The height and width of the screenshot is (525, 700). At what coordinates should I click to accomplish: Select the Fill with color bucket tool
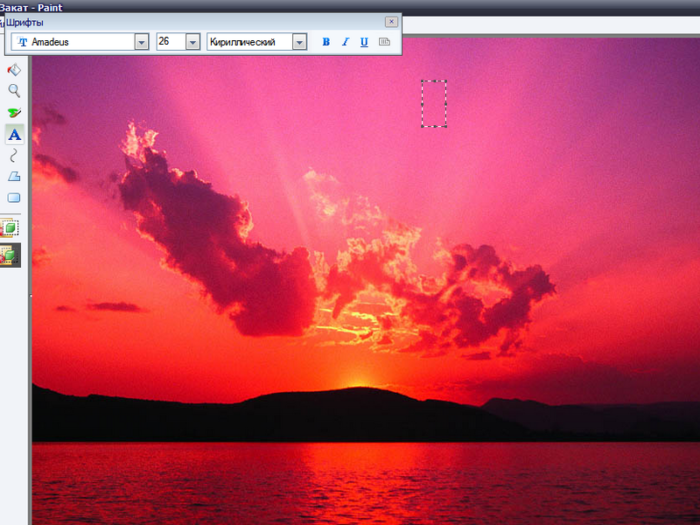(x=14, y=70)
